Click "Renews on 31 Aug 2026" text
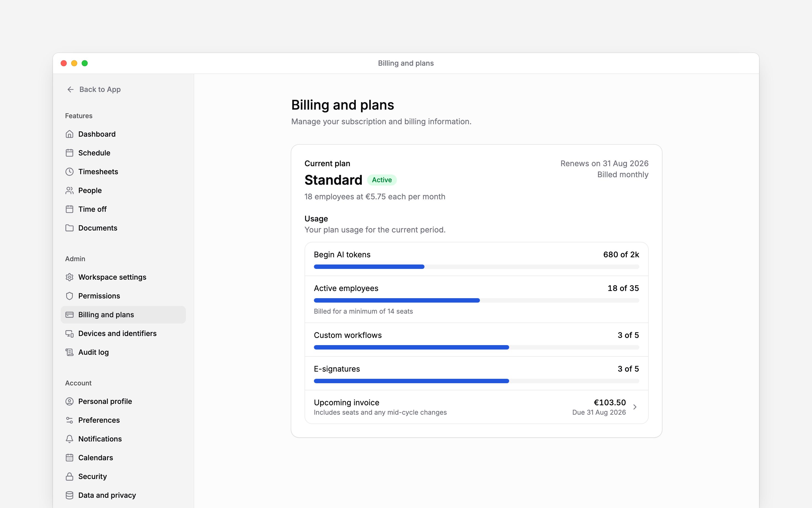The width and height of the screenshot is (812, 508). click(604, 164)
